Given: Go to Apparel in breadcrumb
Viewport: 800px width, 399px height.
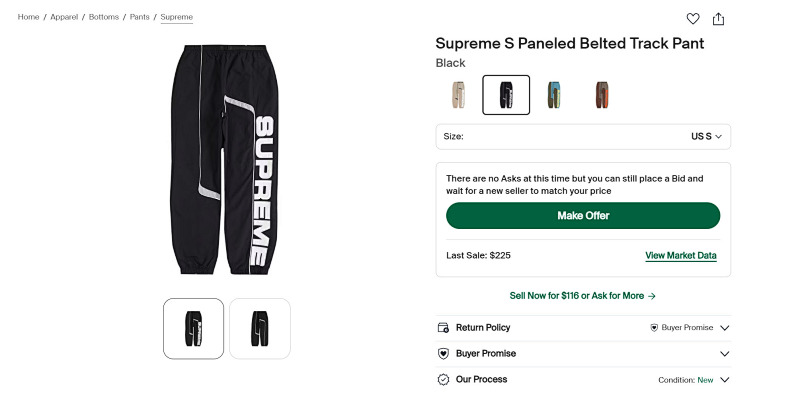Looking at the screenshot, I should (x=64, y=17).
